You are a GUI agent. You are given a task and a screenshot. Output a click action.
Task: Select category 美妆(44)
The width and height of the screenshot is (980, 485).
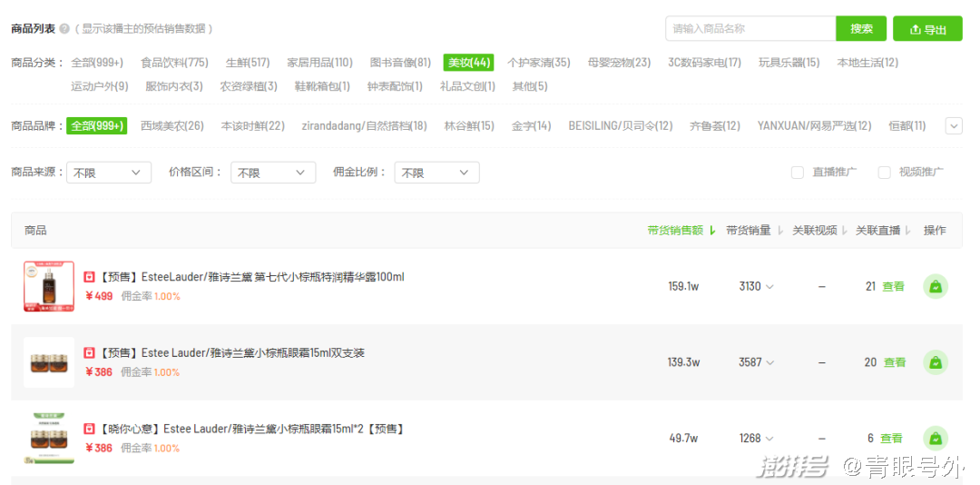click(x=469, y=63)
